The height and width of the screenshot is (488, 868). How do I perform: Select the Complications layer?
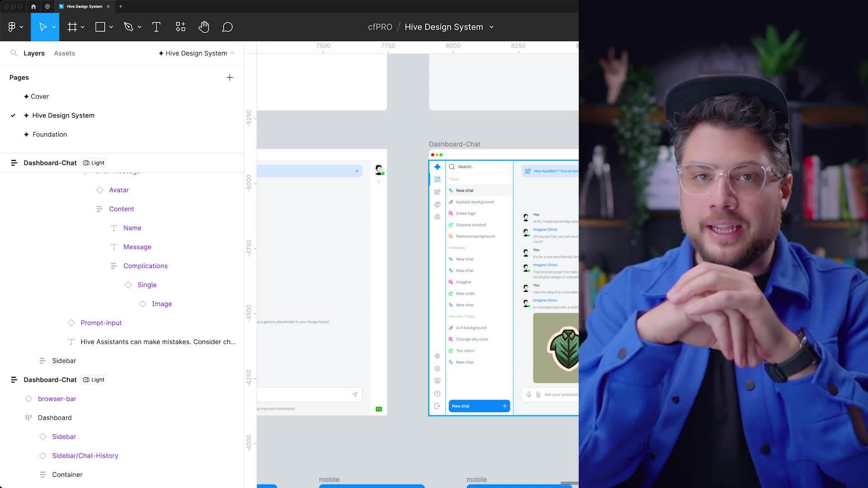point(146,266)
